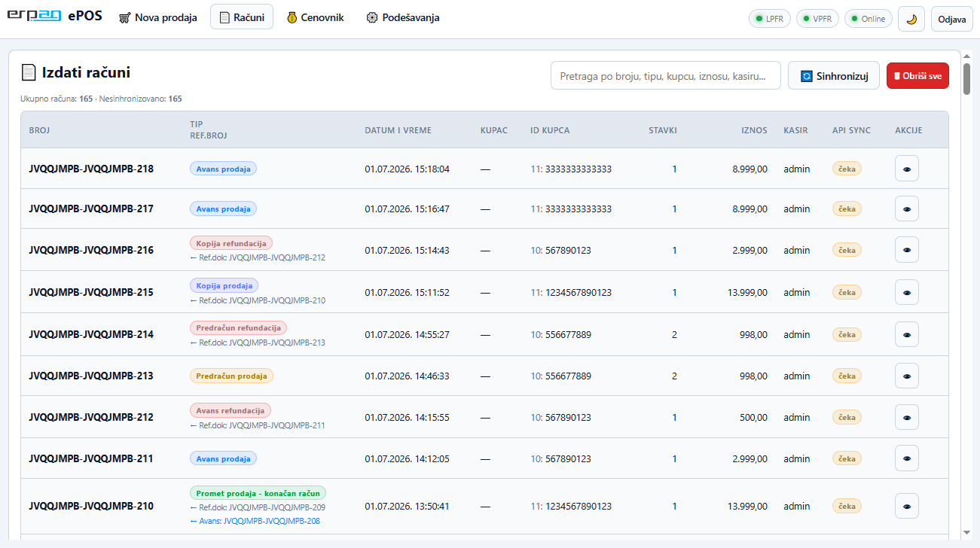This screenshot has width=980, height=548.
Task: Click the DATUM I VREME column header
Action: [x=398, y=130]
